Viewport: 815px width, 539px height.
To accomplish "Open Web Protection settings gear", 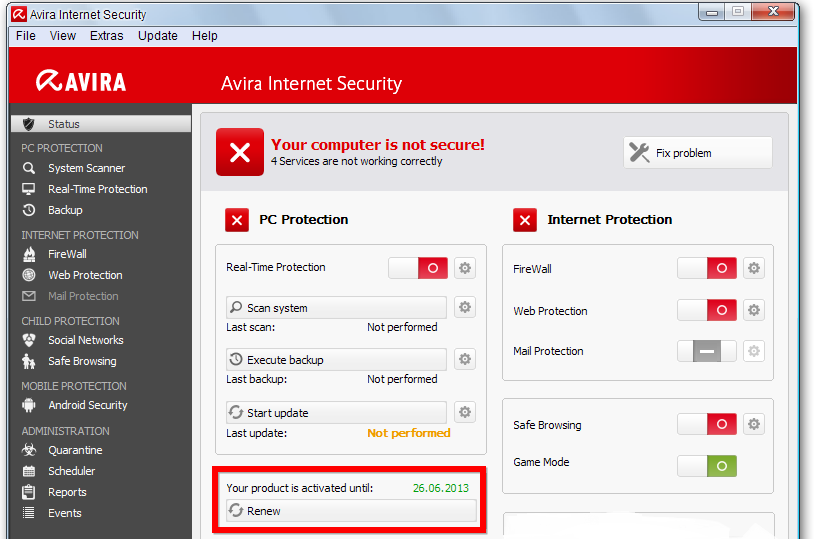I will (754, 310).
